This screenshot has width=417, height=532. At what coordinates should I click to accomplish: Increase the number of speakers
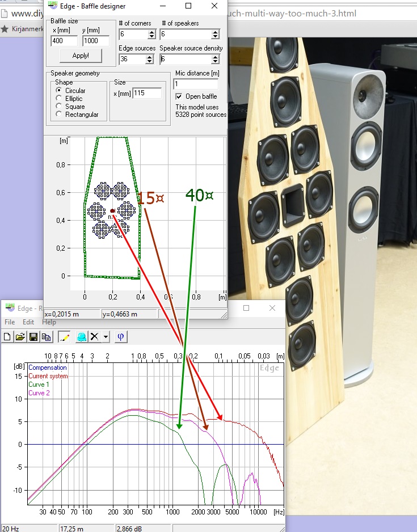[x=215, y=32]
